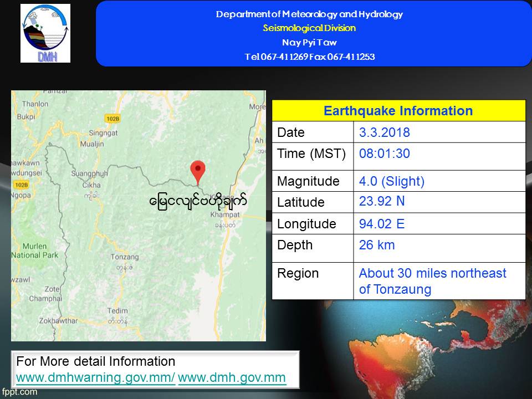Screen dimensions: 532x399
Task: Click the 'Magnitude' row label
Action: pyautogui.click(x=308, y=181)
